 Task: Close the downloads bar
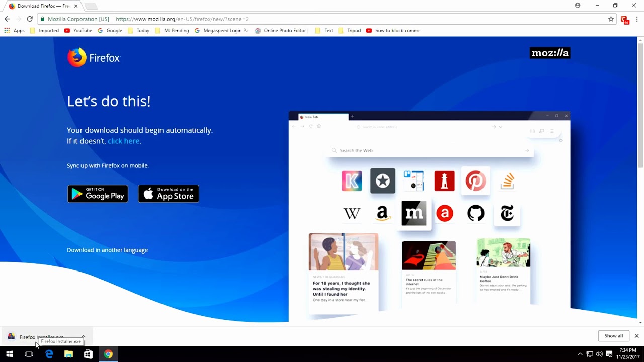coord(636,336)
